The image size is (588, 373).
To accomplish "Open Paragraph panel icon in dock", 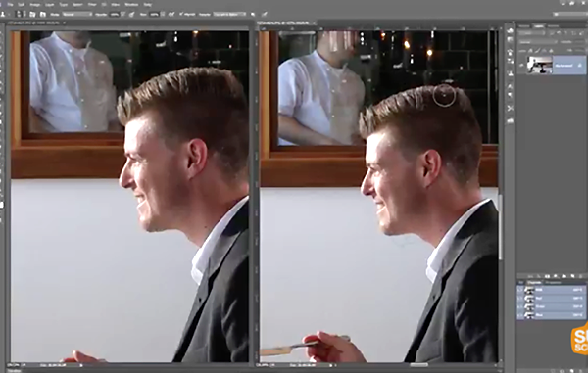I will (510, 95).
